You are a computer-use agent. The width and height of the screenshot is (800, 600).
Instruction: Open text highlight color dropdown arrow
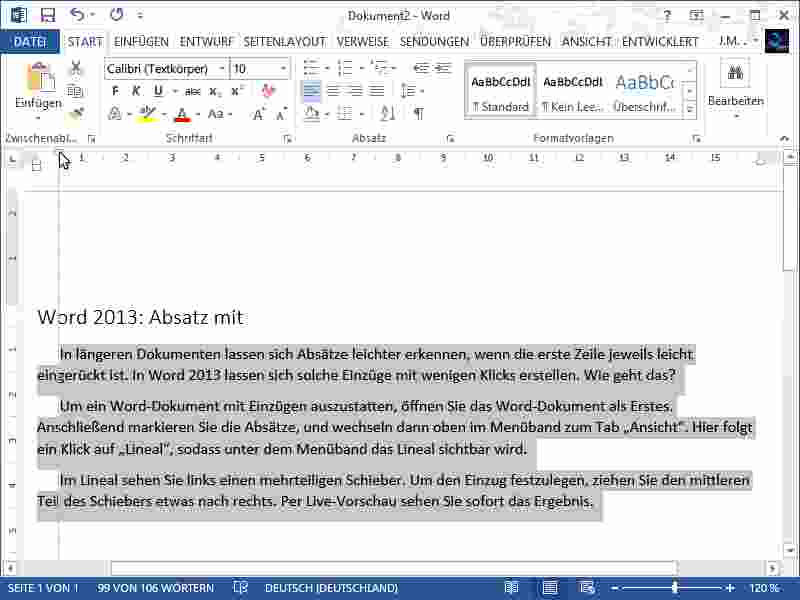164,114
